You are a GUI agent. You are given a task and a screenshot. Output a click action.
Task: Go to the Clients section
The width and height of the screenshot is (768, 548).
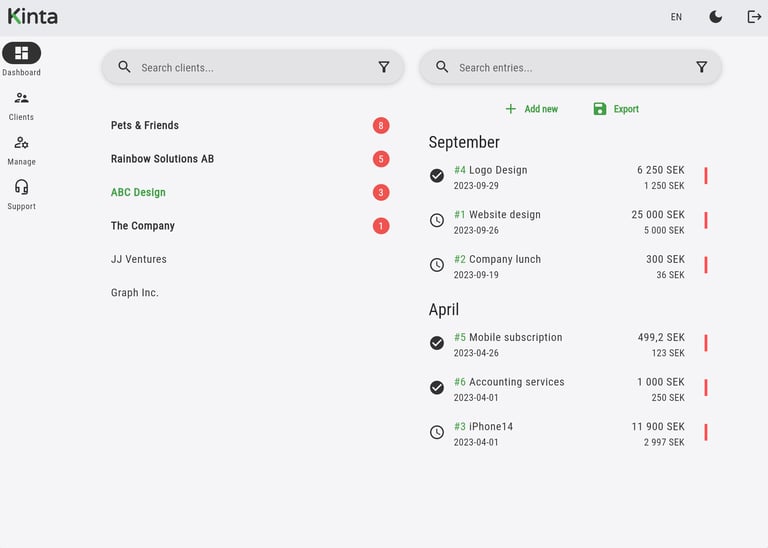[21, 98]
